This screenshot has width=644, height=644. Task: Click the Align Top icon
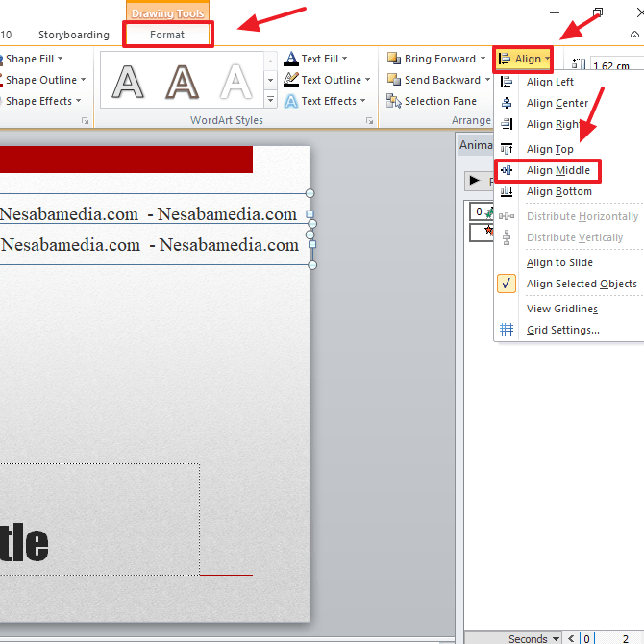click(x=507, y=149)
